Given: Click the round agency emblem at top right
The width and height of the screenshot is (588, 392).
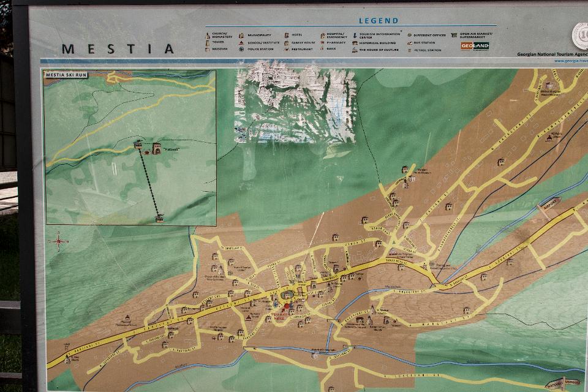Looking at the screenshot, I should click(581, 35).
